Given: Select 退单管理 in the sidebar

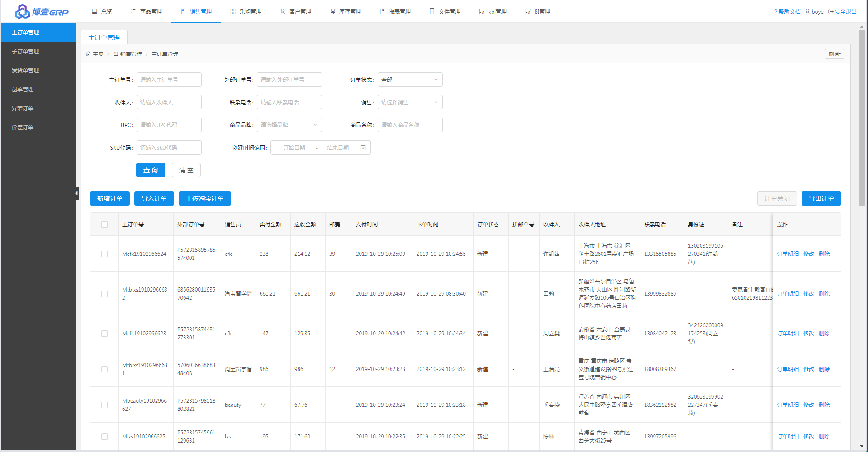Looking at the screenshot, I should (38, 89).
